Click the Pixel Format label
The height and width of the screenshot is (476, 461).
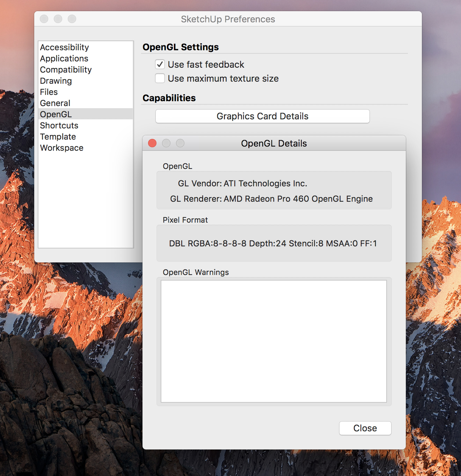185,220
